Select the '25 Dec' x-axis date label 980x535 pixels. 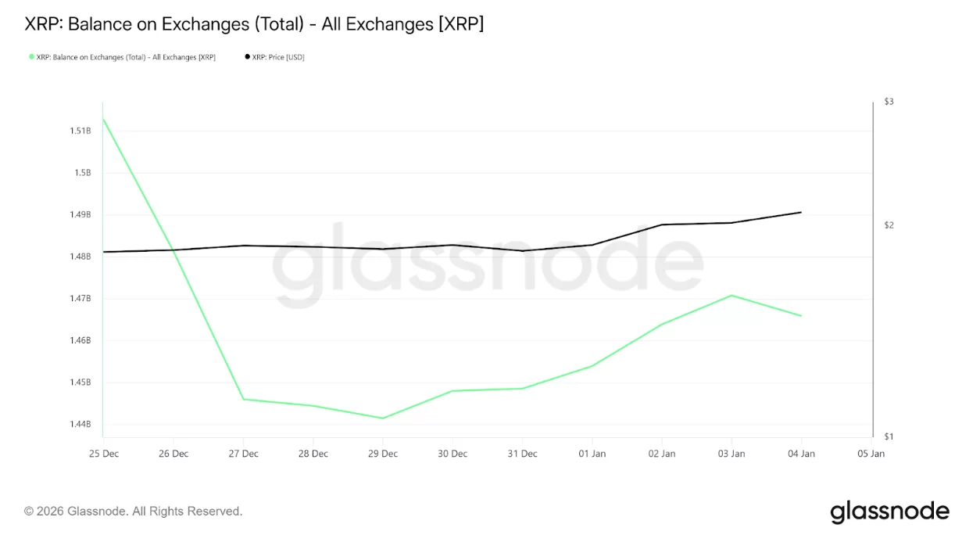coord(104,454)
